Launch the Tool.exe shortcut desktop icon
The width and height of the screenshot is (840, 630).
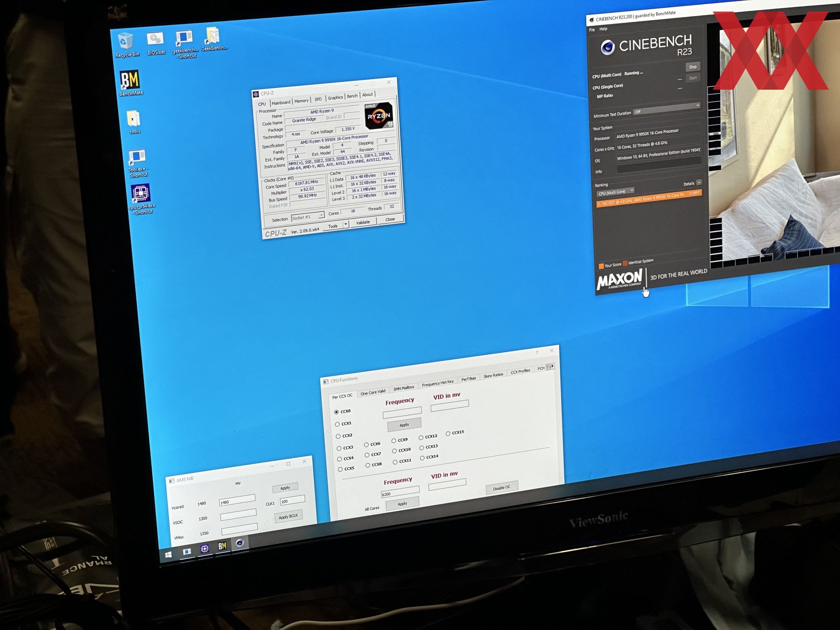tap(137, 164)
